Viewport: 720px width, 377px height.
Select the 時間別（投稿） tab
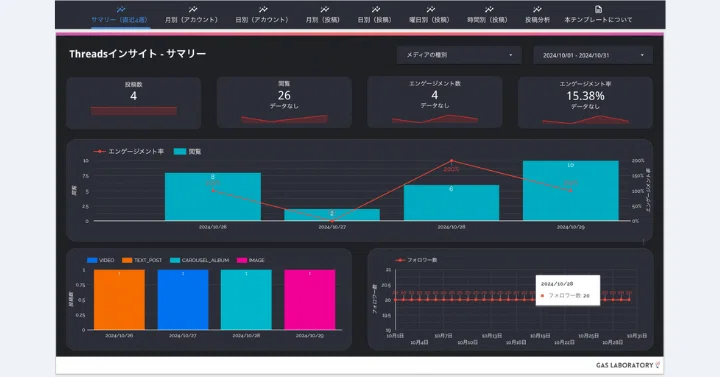487,15
